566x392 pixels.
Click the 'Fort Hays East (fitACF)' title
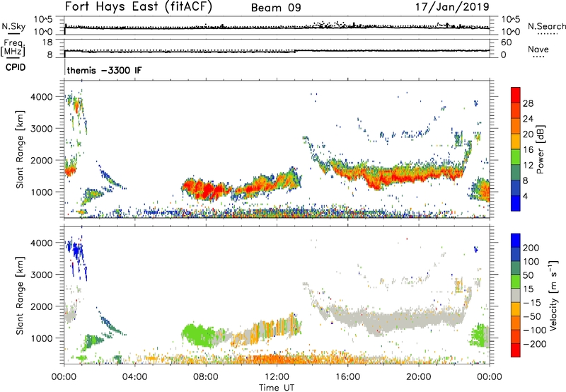click(139, 7)
